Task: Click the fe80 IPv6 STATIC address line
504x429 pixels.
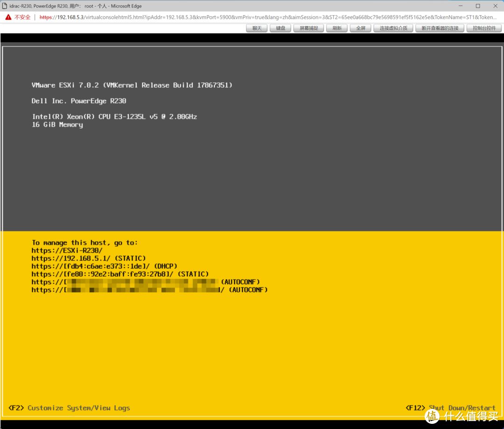Action: pyautogui.click(x=120, y=274)
